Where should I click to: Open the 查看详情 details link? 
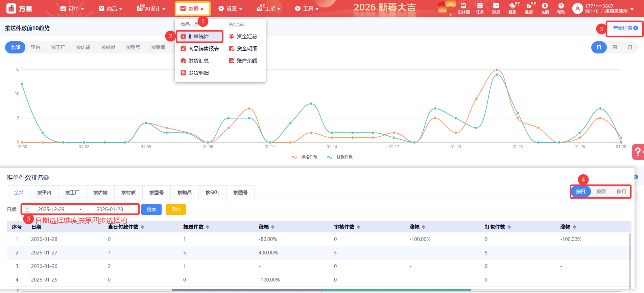pos(625,28)
